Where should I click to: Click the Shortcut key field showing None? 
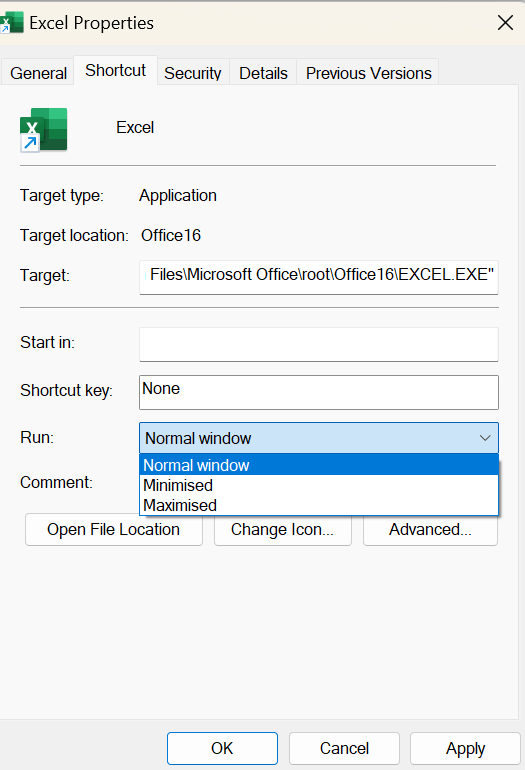(x=319, y=392)
